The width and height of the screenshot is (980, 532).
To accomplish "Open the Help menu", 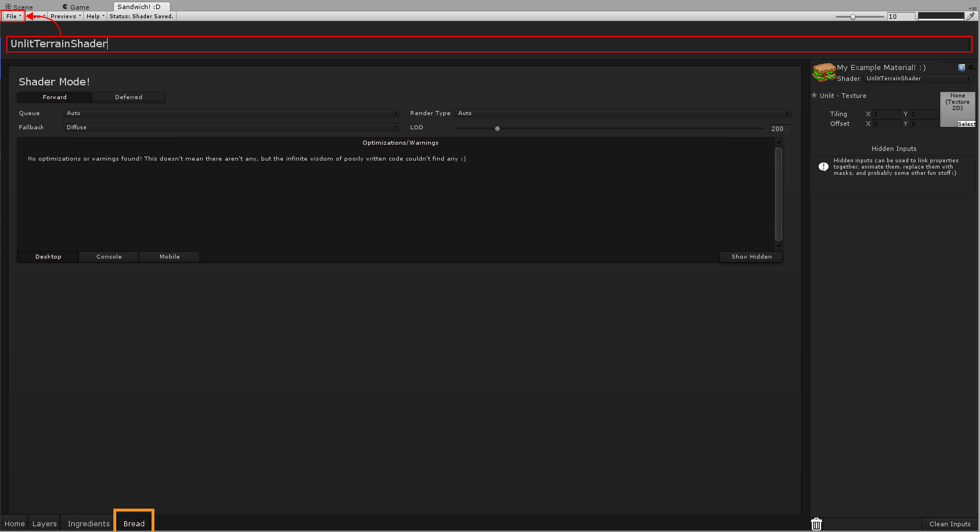I will [x=95, y=16].
